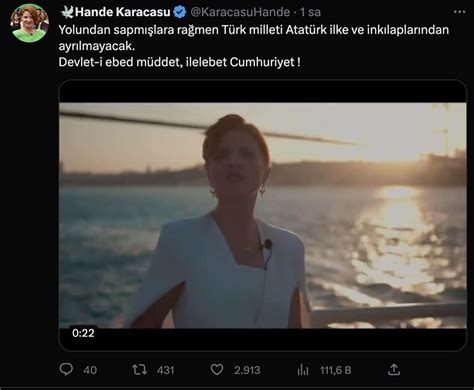Open Hande Karacasu's profile picture
Image resolution: width=474 pixels, height=390 pixels.
[x=29, y=23]
